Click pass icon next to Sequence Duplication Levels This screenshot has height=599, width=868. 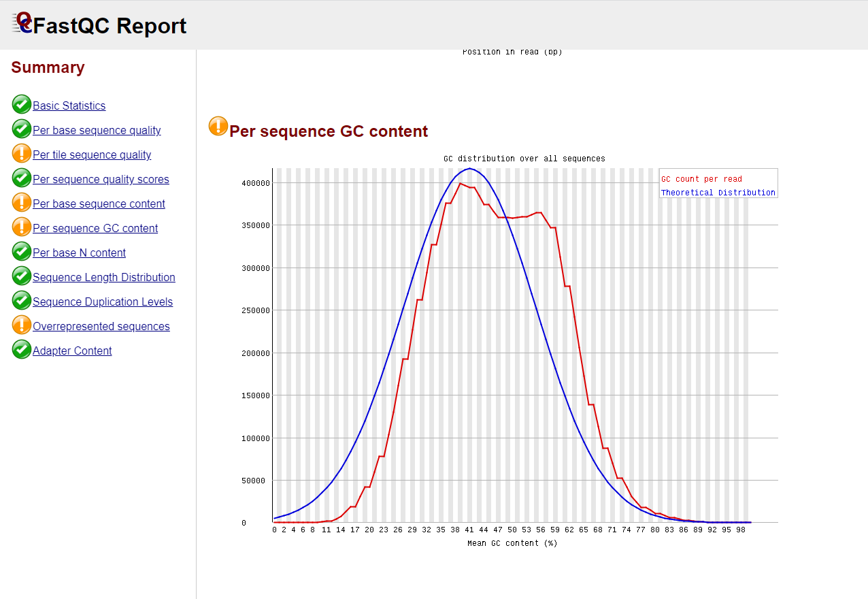pos(22,301)
